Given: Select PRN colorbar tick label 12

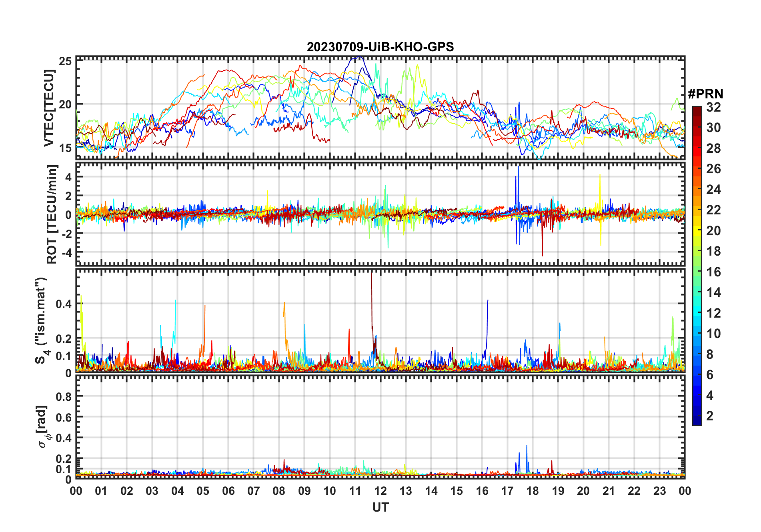Looking at the screenshot, I should [x=713, y=313].
